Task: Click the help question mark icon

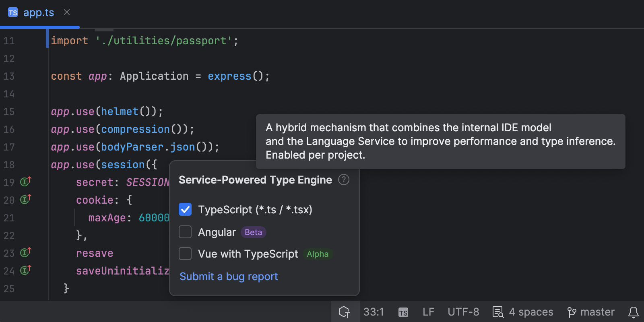Action: 344,180
